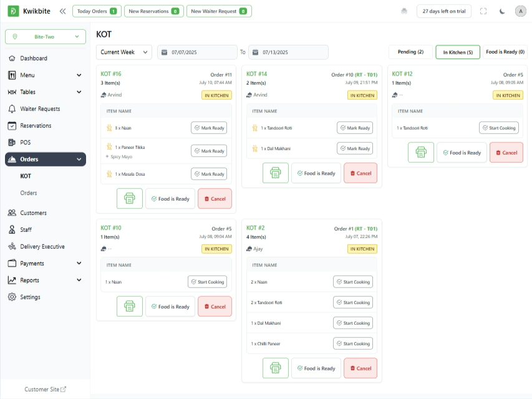The image size is (532, 399).
Task: Start cooking Chilli Paneer item
Action: click(x=353, y=344)
